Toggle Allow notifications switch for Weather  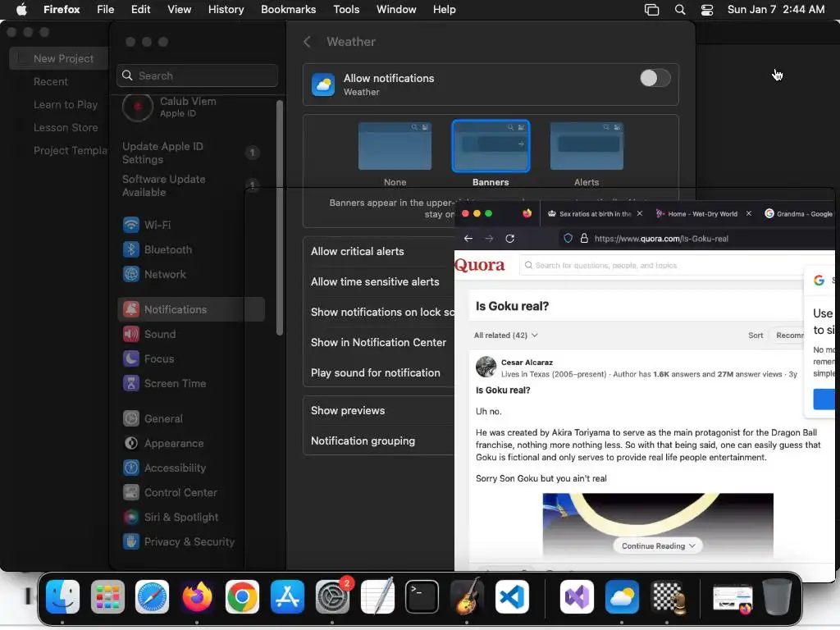(x=655, y=78)
